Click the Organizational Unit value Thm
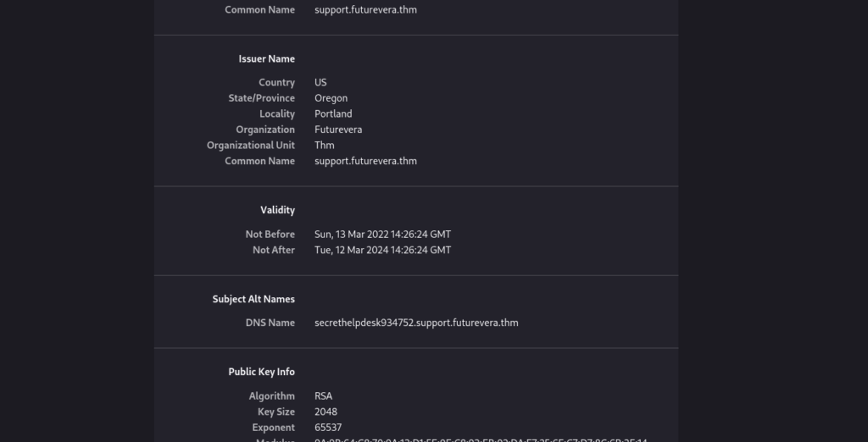The height and width of the screenshot is (442, 868). point(325,146)
